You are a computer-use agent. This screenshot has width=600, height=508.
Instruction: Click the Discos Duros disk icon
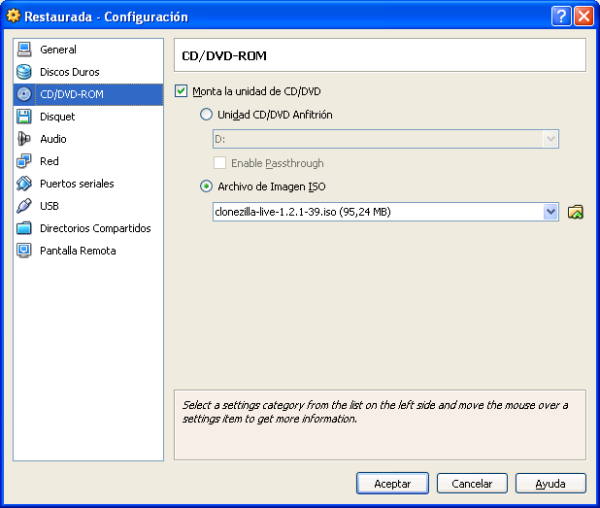click(24, 72)
